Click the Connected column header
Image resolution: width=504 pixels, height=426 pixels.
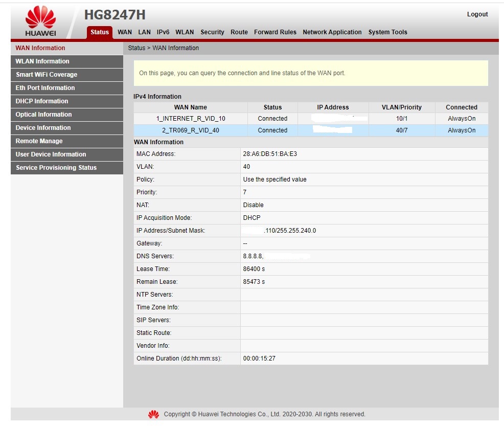(x=462, y=107)
